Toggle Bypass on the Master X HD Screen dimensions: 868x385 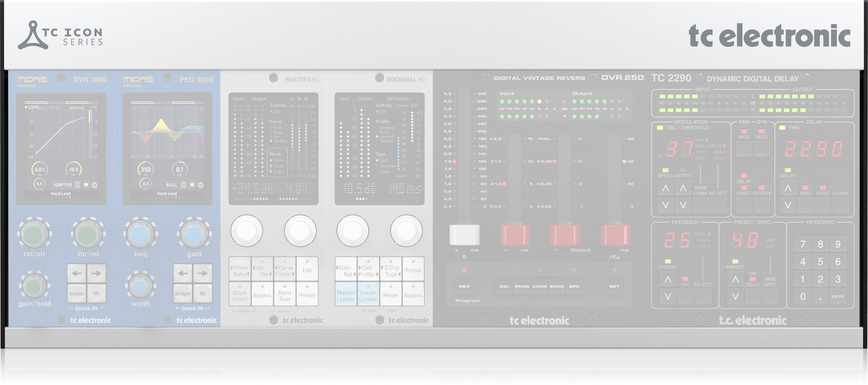[262, 294]
